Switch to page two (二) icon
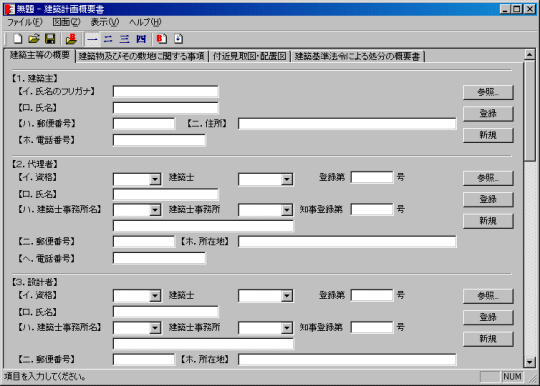The image size is (540, 386). [108, 39]
